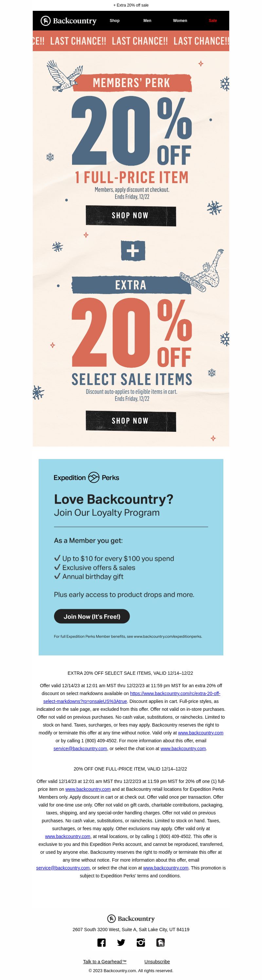
Task: Click the Unsubscribe link
Action: 157,961
